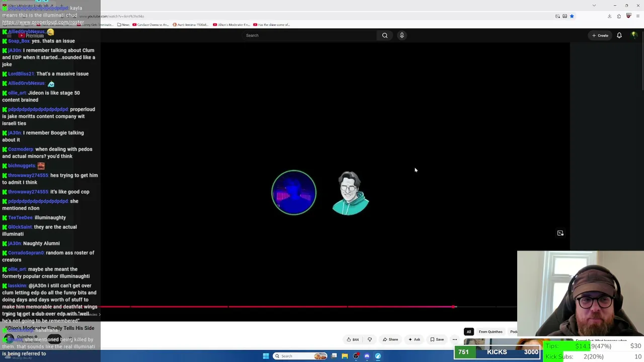
Task: Open Task View from the taskbar
Action: [x=334, y=356]
